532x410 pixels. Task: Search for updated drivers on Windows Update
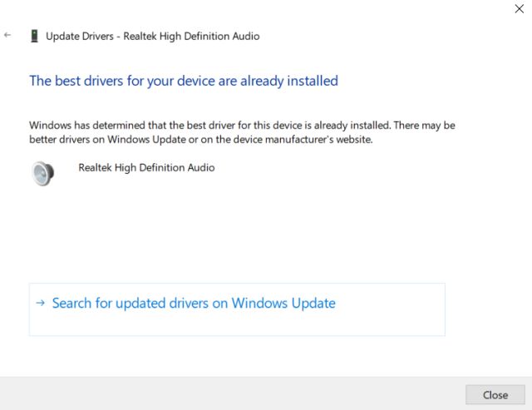(237, 309)
